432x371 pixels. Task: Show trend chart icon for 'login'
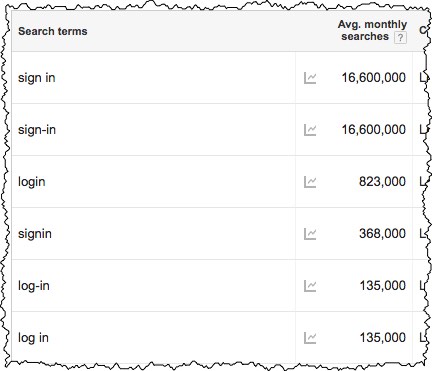point(310,182)
